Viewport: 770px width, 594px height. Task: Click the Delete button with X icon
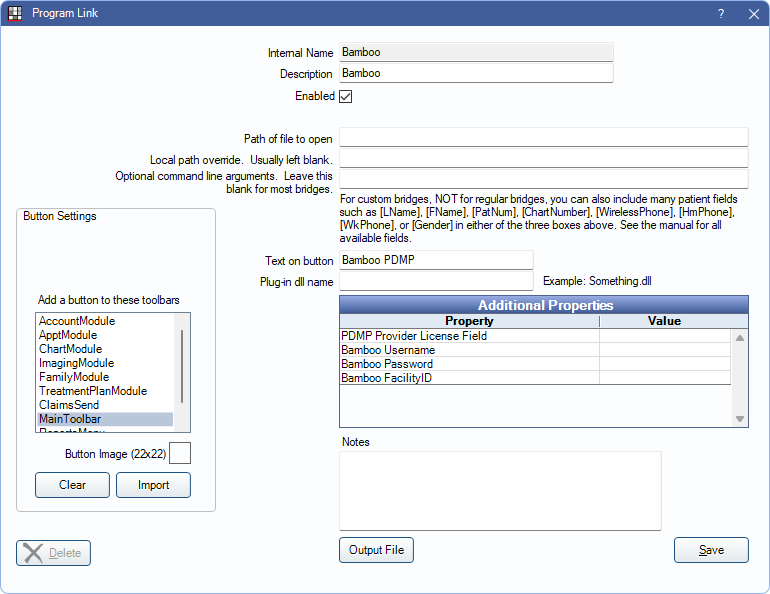click(x=54, y=553)
